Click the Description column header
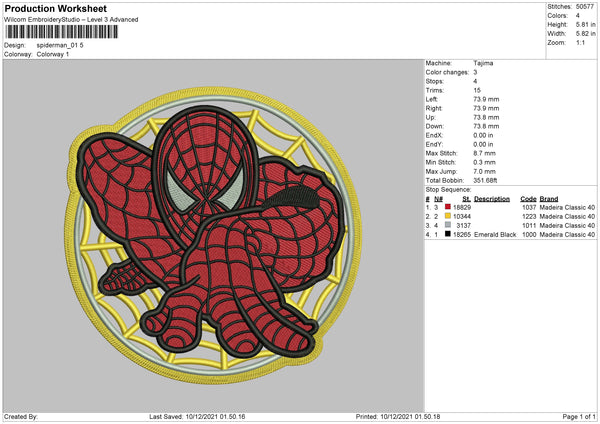600x424 pixels. pos(492,198)
